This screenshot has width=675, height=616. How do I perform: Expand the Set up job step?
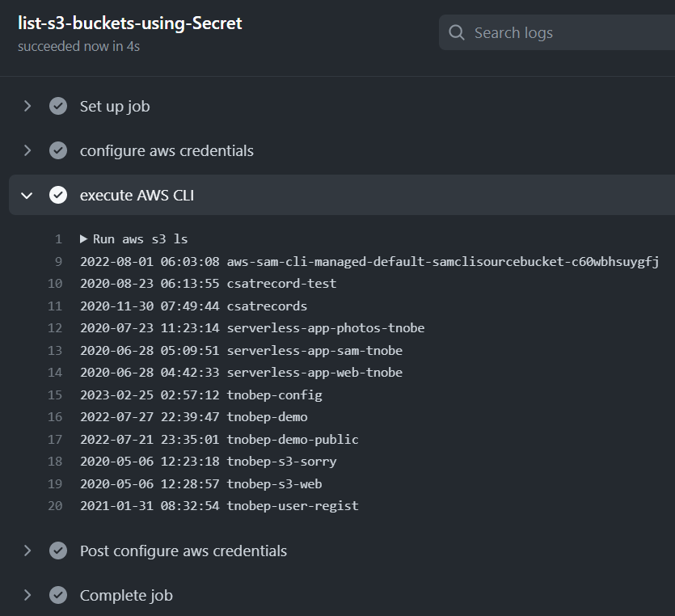click(x=27, y=106)
